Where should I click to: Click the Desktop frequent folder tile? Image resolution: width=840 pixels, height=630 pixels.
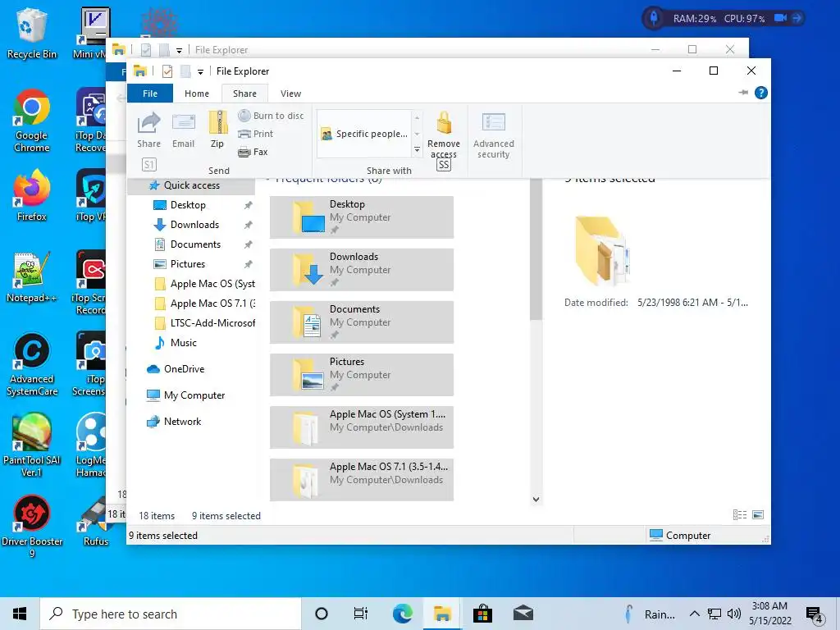coord(362,217)
